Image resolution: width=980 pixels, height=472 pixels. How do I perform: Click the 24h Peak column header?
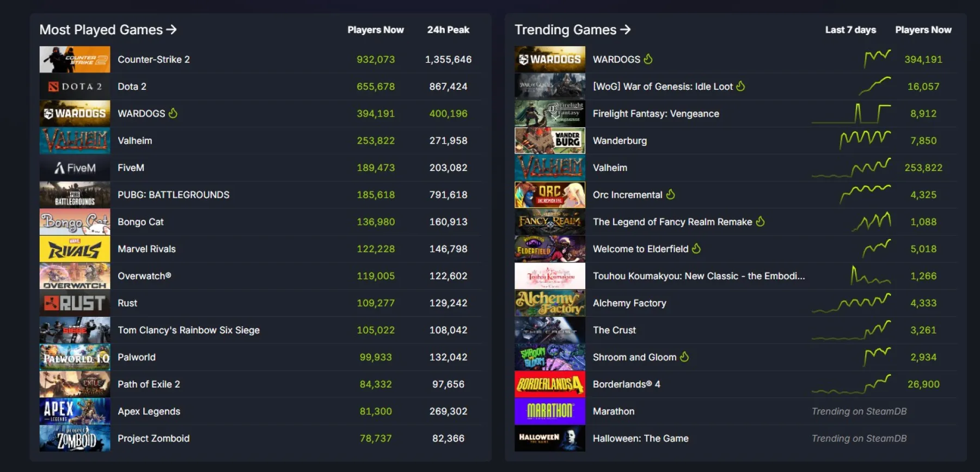click(448, 30)
